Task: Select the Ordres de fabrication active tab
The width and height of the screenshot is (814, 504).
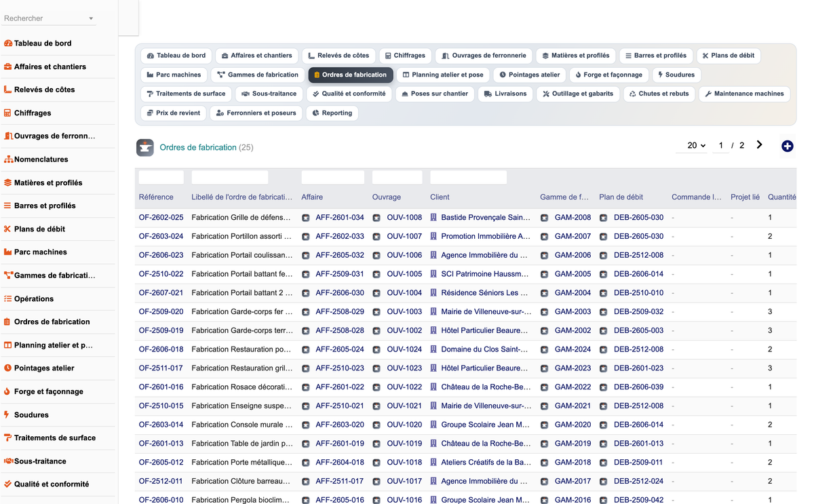Action: (351, 75)
